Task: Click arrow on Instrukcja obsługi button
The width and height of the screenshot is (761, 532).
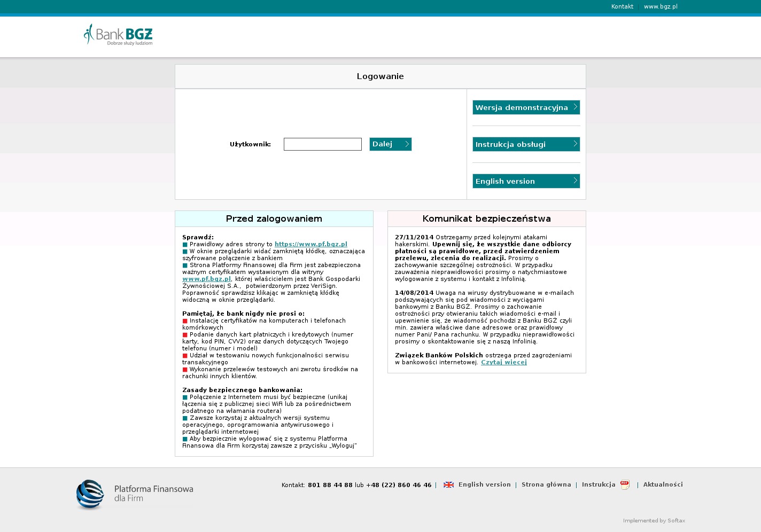Action: (575, 144)
